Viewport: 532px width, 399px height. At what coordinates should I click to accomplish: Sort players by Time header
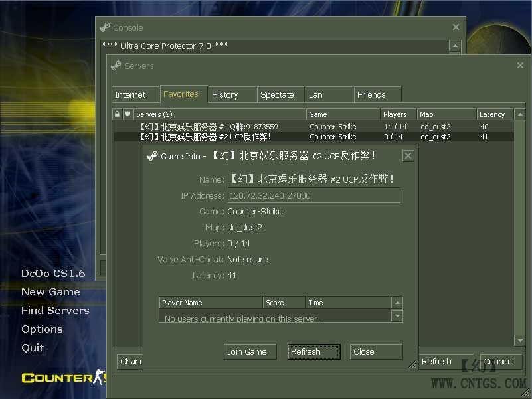click(348, 303)
